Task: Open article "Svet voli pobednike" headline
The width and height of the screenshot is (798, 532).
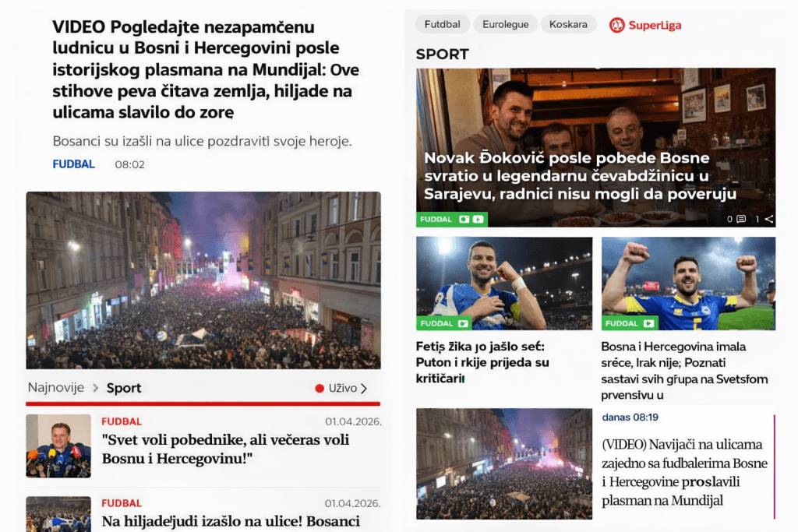Action: [225, 449]
